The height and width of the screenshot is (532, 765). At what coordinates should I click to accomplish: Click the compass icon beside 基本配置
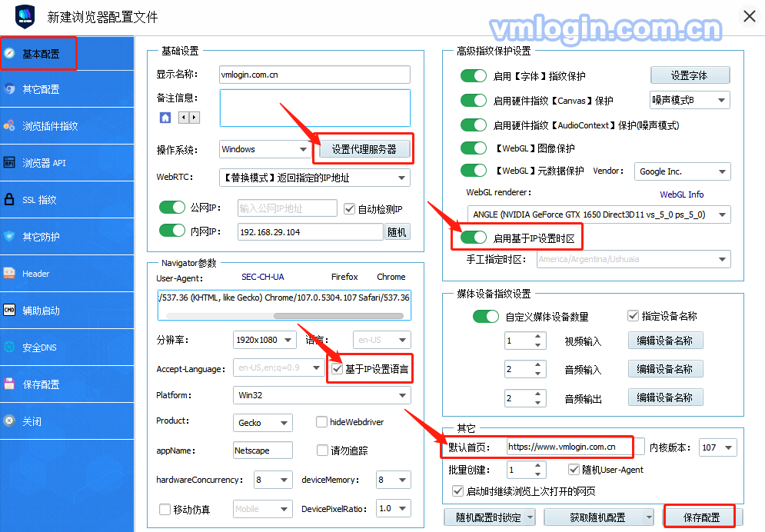[9, 53]
